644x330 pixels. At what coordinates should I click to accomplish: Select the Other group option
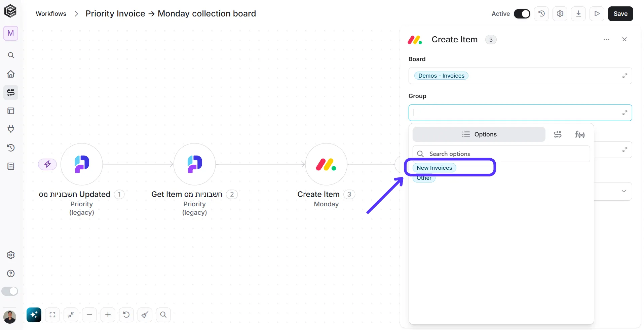pos(424,178)
